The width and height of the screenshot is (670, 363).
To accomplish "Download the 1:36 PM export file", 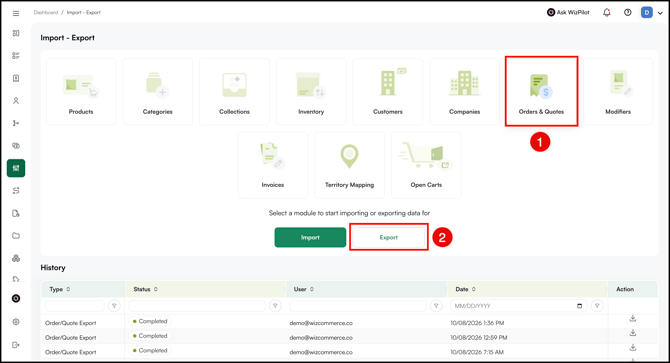I will 633,319.
